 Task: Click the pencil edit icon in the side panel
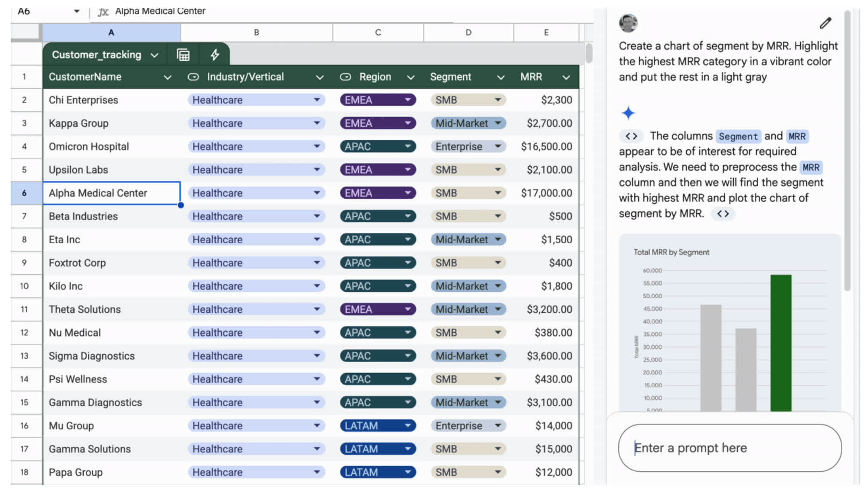click(x=825, y=23)
